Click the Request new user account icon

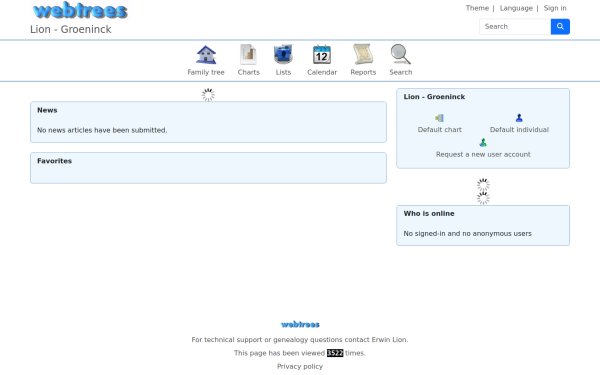tap(483, 143)
